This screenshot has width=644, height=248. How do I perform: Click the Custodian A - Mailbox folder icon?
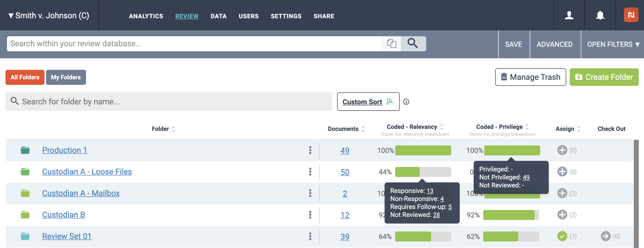25,193
